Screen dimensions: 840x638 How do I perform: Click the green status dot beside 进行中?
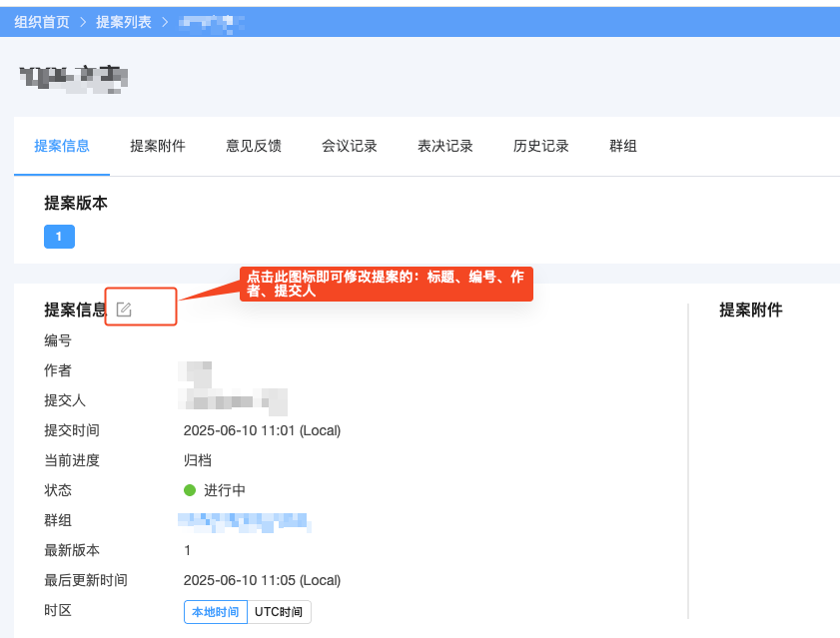pos(190,490)
